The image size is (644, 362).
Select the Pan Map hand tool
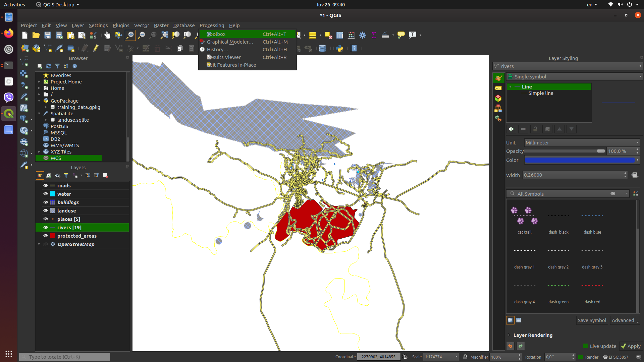pyautogui.click(x=107, y=35)
